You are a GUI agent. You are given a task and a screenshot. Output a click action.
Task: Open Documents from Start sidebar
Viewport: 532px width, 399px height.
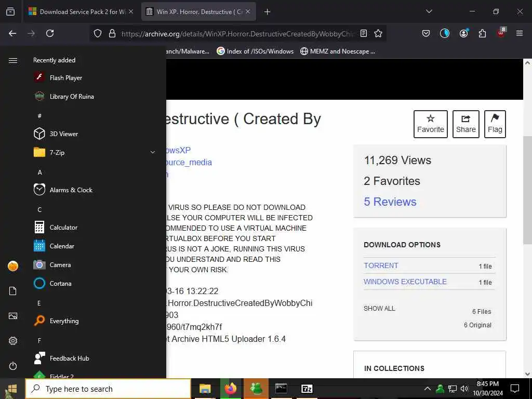click(13, 291)
